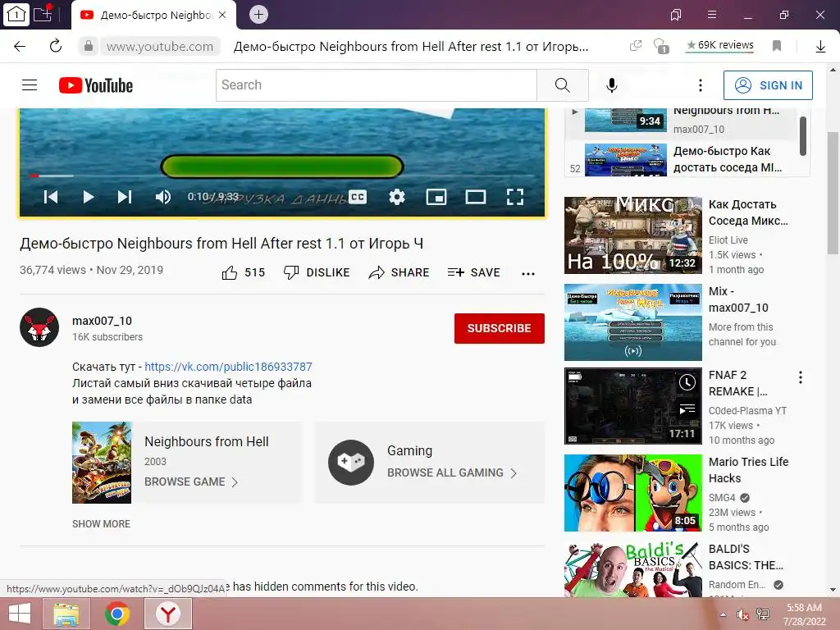
Task: Switch to theater mode
Action: (475, 197)
